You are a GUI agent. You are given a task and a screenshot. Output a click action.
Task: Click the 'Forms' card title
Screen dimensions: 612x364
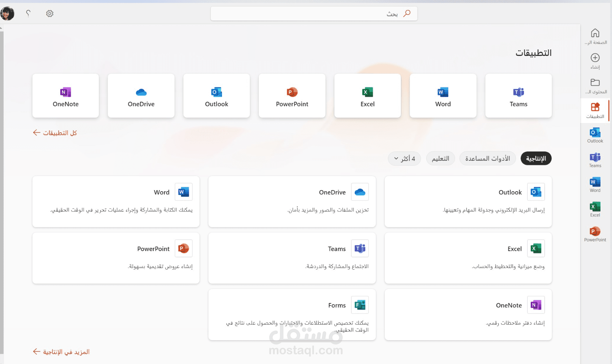(x=337, y=305)
